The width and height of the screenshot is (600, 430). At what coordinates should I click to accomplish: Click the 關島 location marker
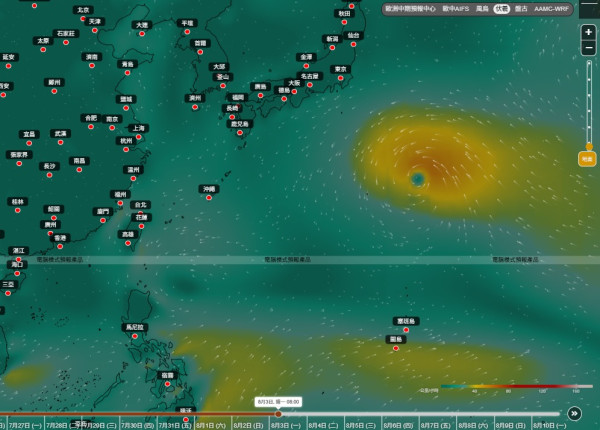[x=396, y=348]
